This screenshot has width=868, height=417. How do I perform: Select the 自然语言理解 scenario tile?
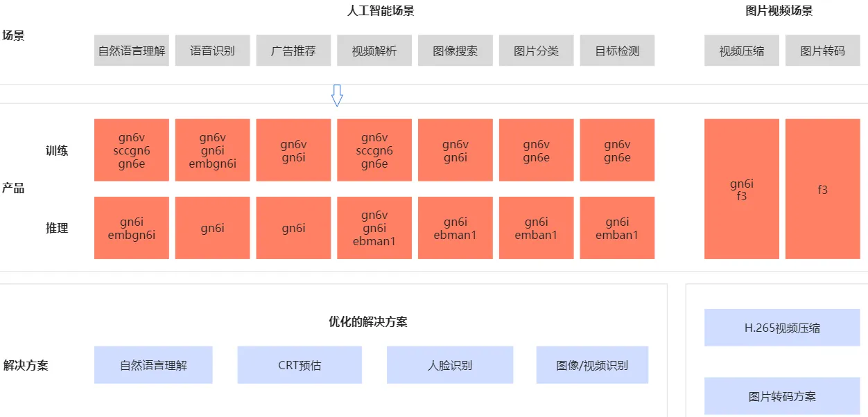[x=131, y=50]
